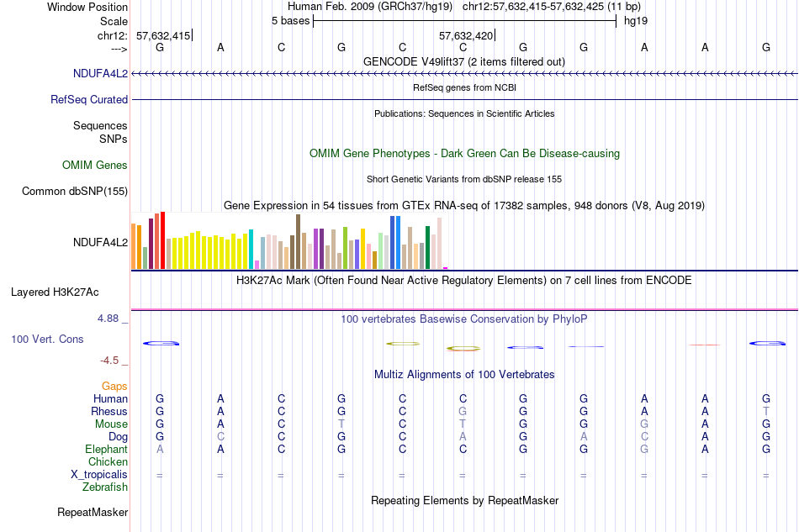Image resolution: width=799 pixels, height=532 pixels.
Task: Click the GTEx NDUFA4L2 expression label
Action: [100, 243]
